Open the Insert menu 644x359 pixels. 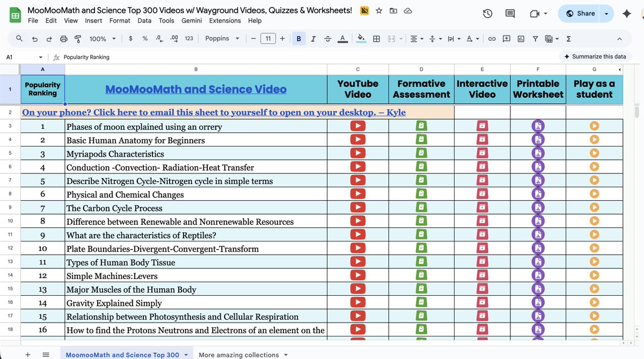coord(93,20)
